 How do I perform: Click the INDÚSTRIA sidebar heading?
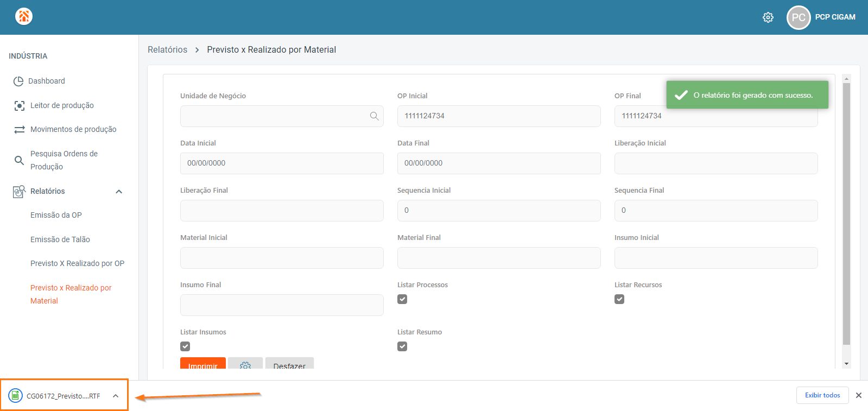28,56
